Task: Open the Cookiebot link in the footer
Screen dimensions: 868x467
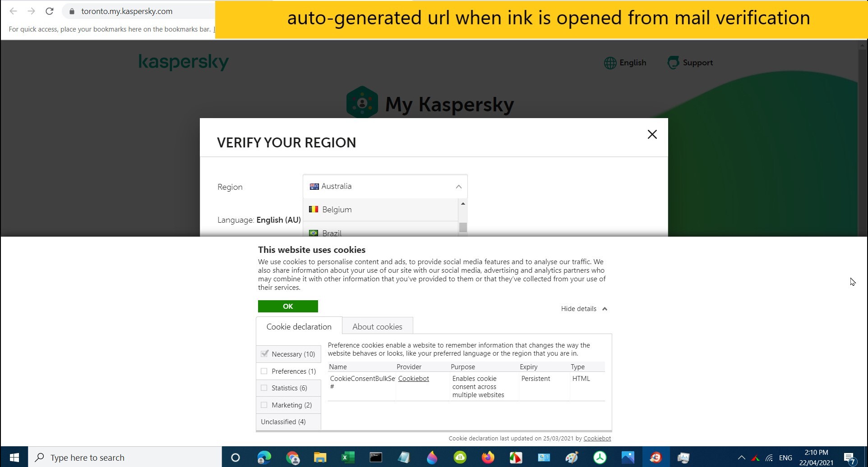Action: [x=597, y=438]
